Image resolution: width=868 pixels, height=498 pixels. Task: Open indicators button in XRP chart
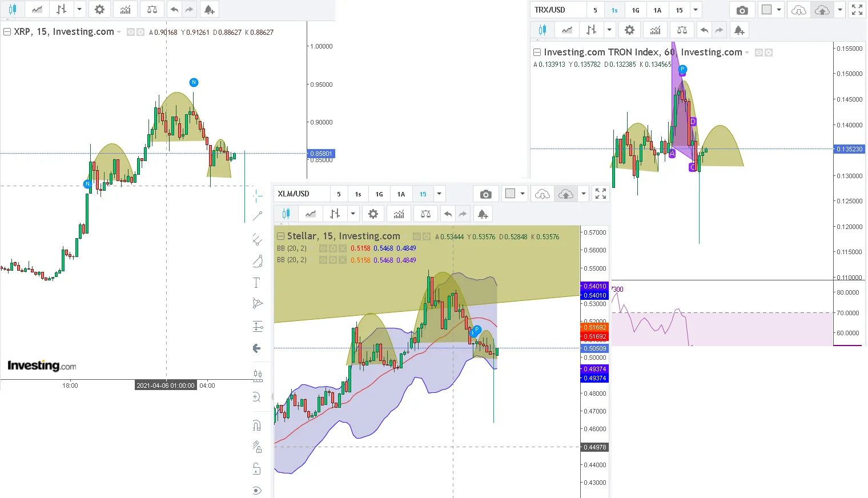coord(125,10)
